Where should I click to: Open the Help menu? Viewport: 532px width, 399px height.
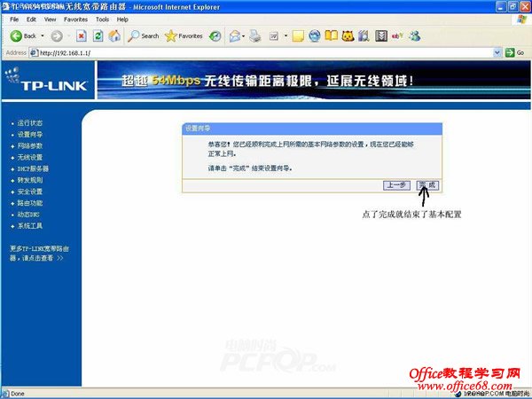pyautogui.click(x=122, y=20)
